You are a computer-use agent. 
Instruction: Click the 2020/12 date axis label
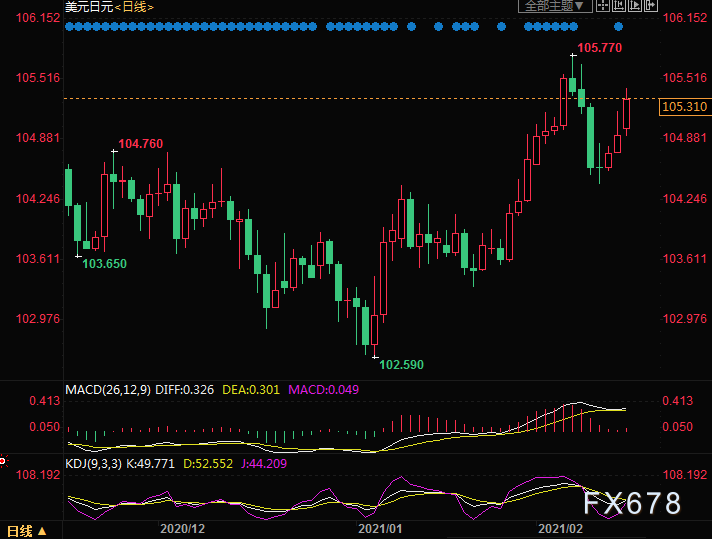183,529
